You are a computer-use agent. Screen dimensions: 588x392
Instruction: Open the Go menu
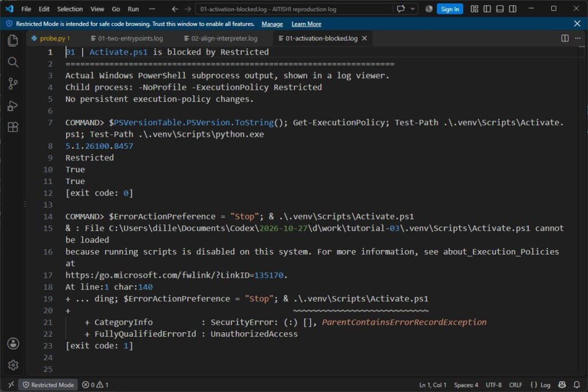(x=116, y=9)
